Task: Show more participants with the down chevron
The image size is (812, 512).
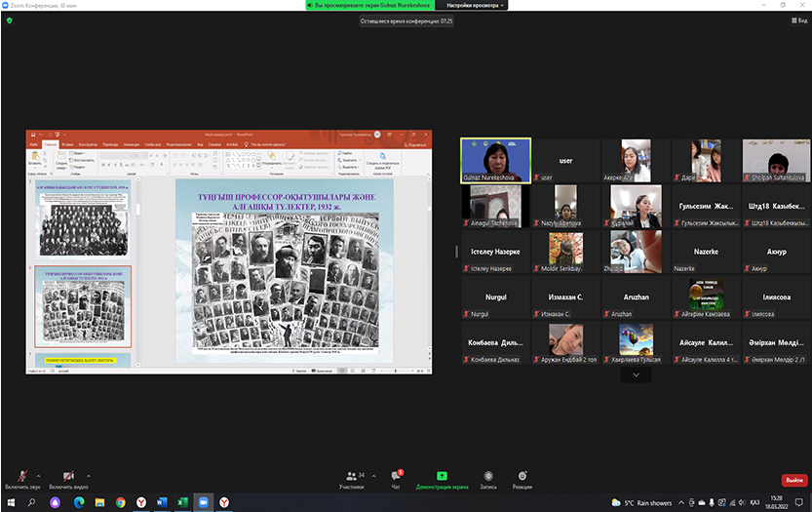Action: coord(636,374)
